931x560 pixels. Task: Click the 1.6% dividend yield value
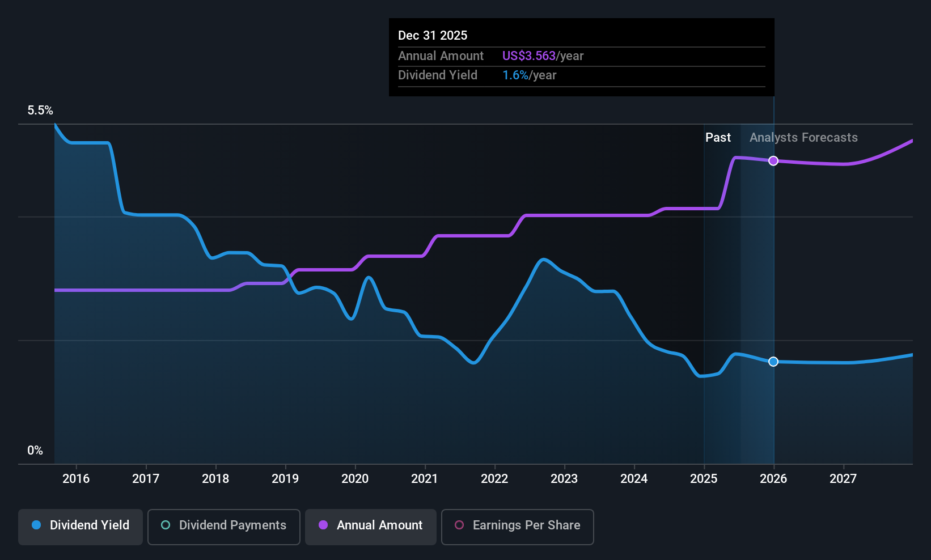pos(515,75)
